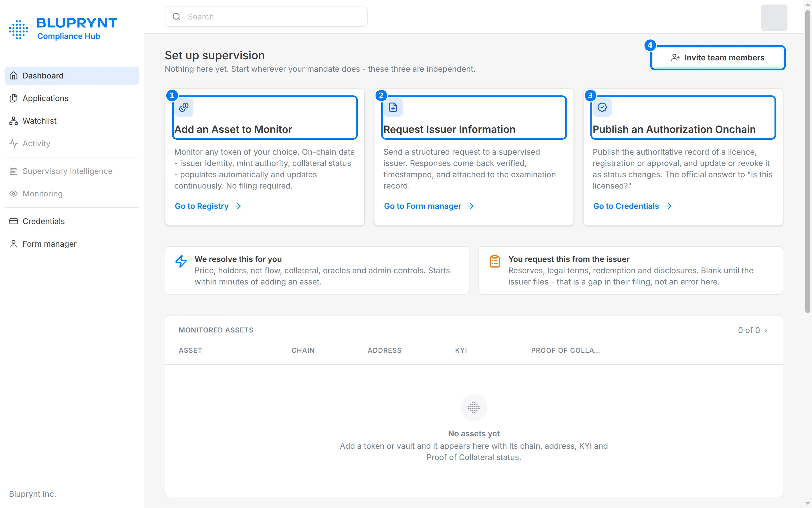Follow the Go to Form manager link
Screen dimensions: 812x508
click(429, 206)
